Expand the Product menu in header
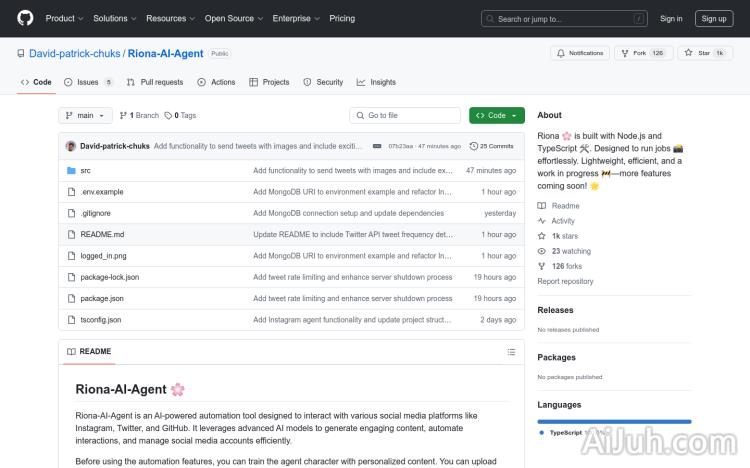The width and height of the screenshot is (750, 468). (64, 18)
